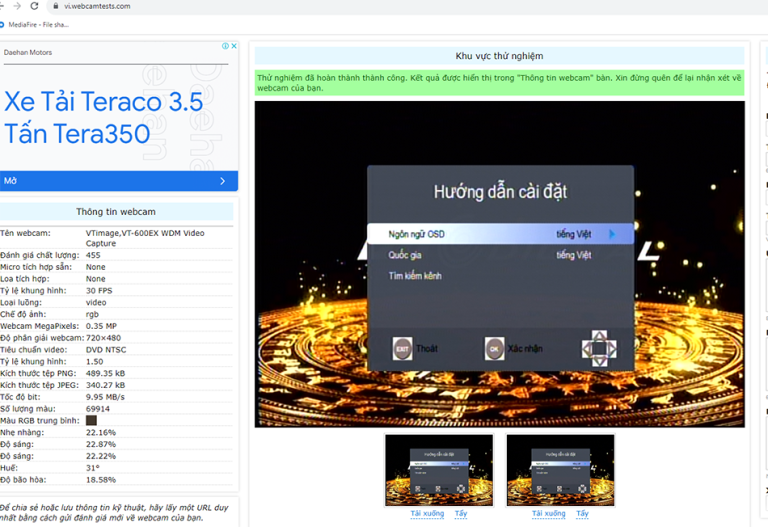The width and height of the screenshot is (768, 527).
Task: Click Tải xuống under the first thumbnail
Action: (x=427, y=514)
